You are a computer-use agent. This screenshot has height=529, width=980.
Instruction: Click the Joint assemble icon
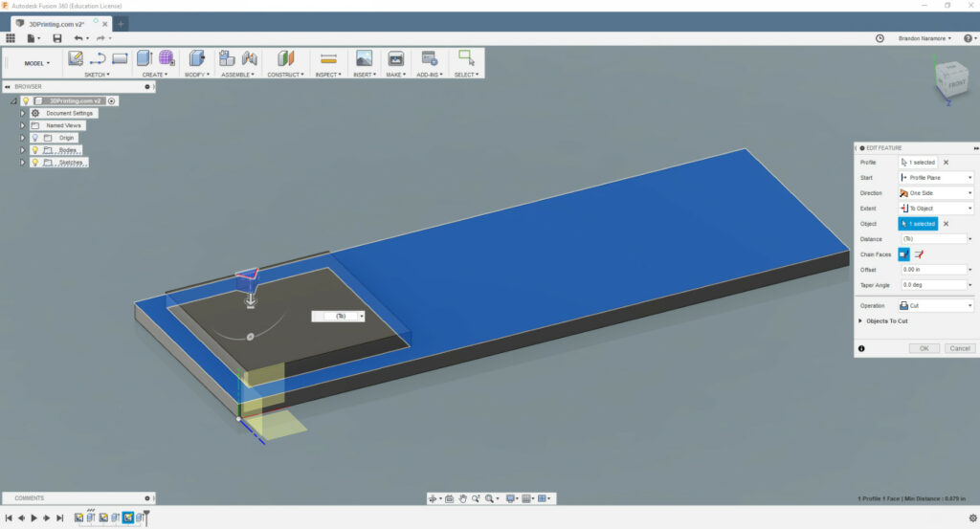(250, 58)
